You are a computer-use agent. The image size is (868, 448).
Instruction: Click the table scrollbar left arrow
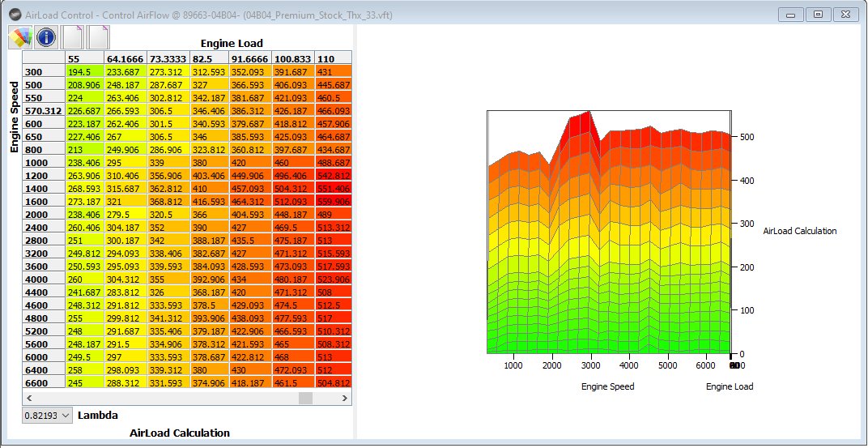[29, 398]
